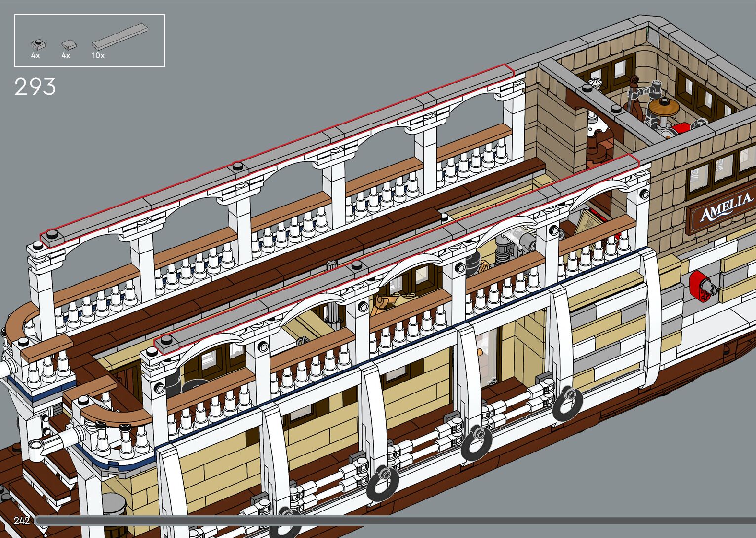This screenshot has height=538, width=756.
Task: Click the 4x label under the round plate
Action: click(35, 56)
